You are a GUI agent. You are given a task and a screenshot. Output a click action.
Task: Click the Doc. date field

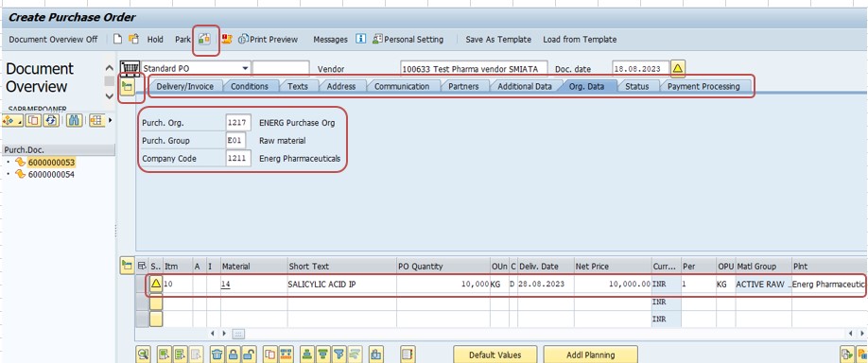pos(640,69)
